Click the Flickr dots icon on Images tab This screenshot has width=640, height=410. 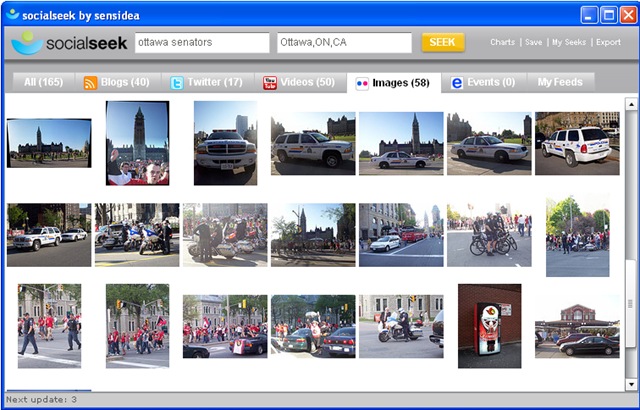361,83
